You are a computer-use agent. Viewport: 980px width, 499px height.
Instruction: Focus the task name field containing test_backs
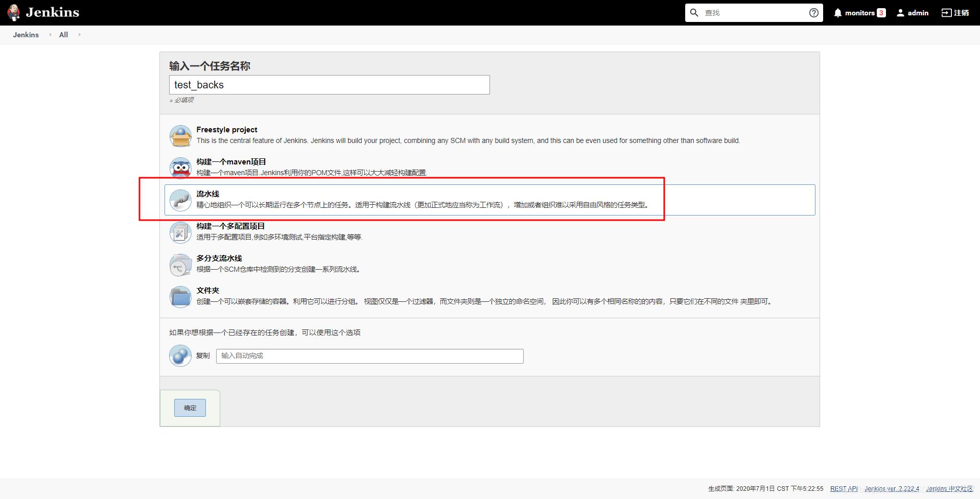click(x=329, y=85)
